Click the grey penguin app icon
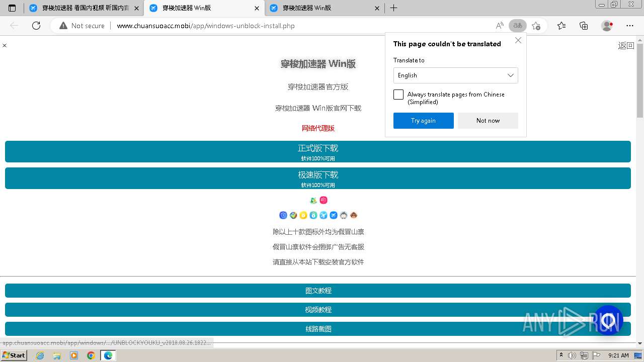 [x=344, y=215]
